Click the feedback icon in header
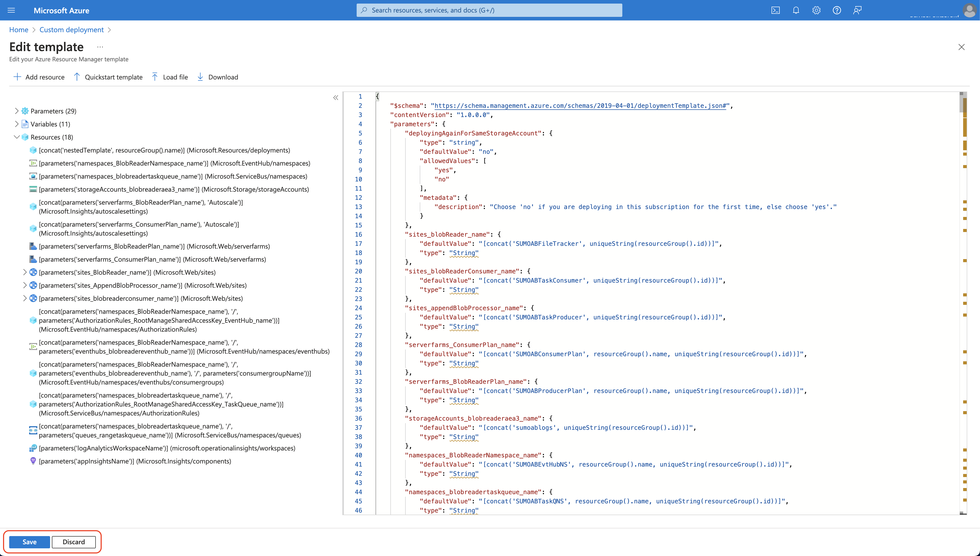This screenshot has width=980, height=556. click(x=857, y=10)
